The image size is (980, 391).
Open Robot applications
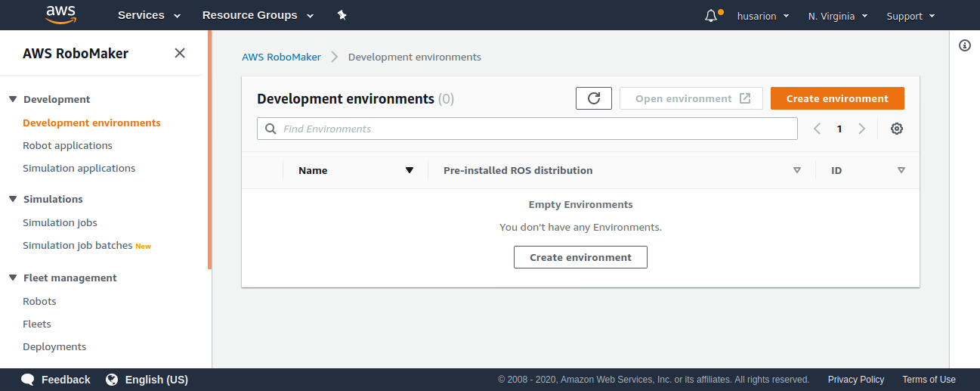click(67, 145)
